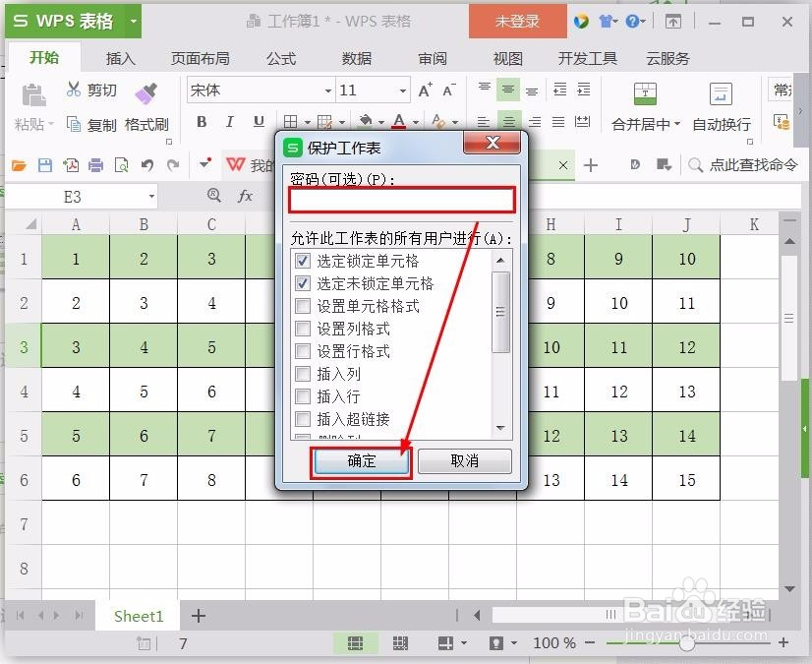
Task: Open the 审阅 ribbon tab
Action: point(433,59)
